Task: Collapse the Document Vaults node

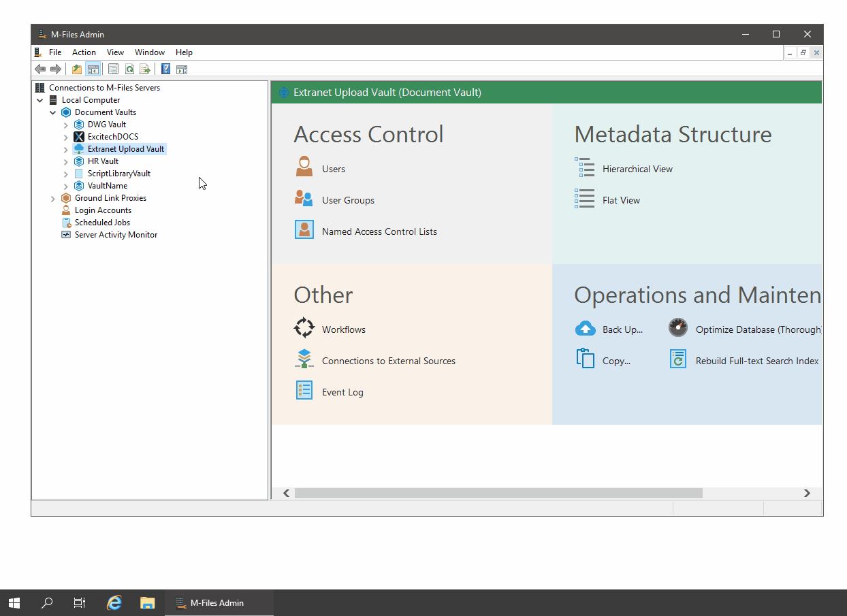Action: pos(53,112)
